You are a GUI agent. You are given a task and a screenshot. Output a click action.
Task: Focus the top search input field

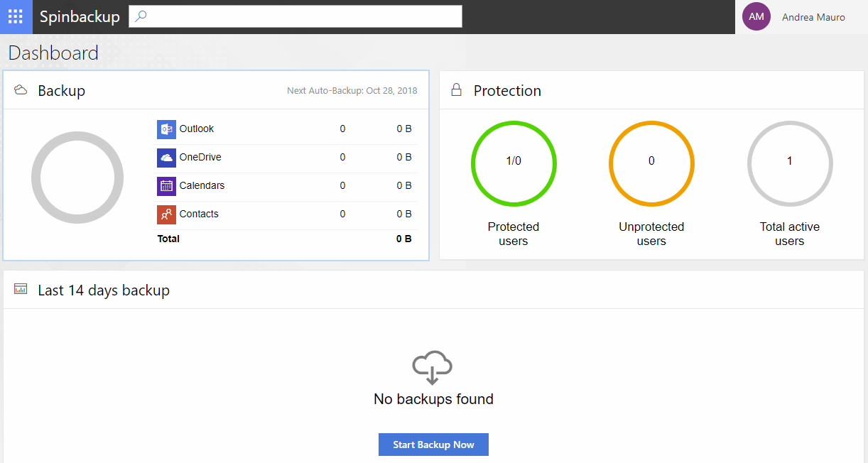pos(295,16)
